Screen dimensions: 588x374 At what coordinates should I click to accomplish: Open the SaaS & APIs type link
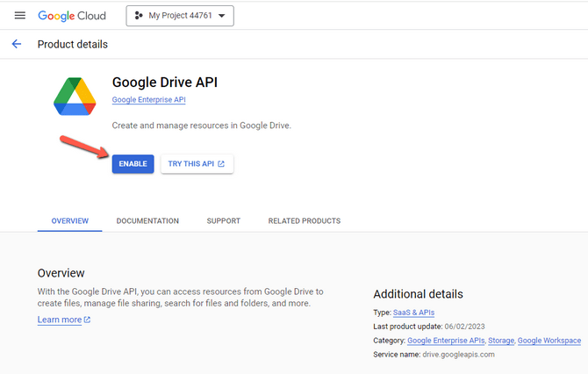click(x=413, y=313)
